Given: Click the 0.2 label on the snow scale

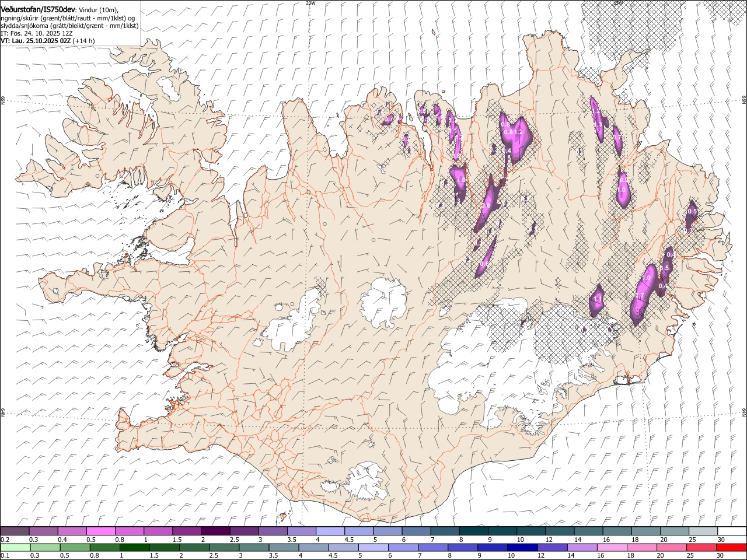Looking at the screenshot, I should (4, 540).
